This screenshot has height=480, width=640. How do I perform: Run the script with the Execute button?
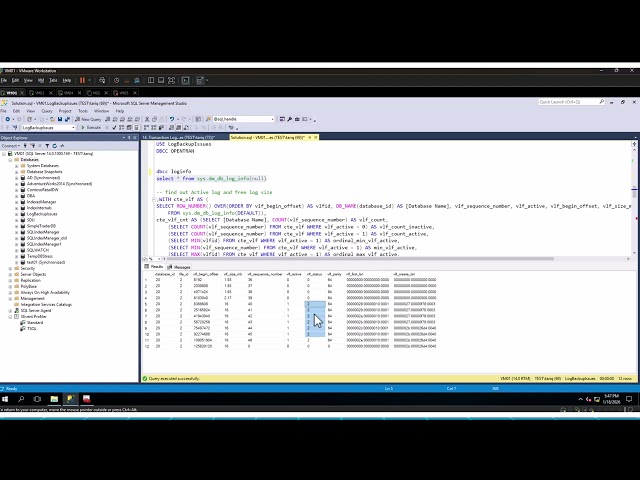(x=91, y=128)
